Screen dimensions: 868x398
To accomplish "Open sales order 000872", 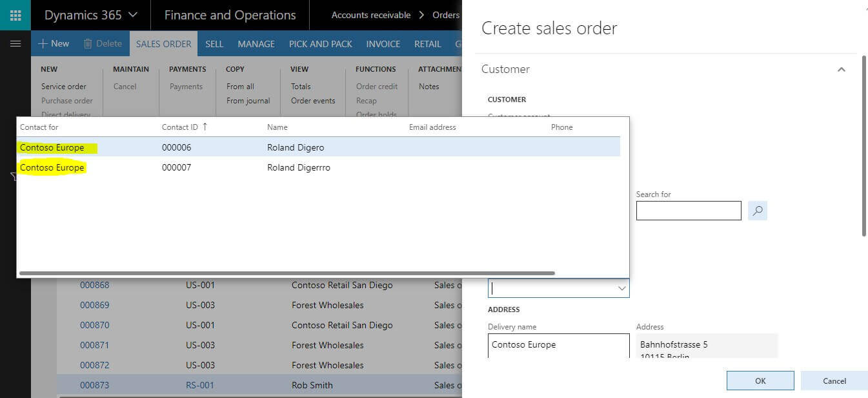I will pos(95,365).
